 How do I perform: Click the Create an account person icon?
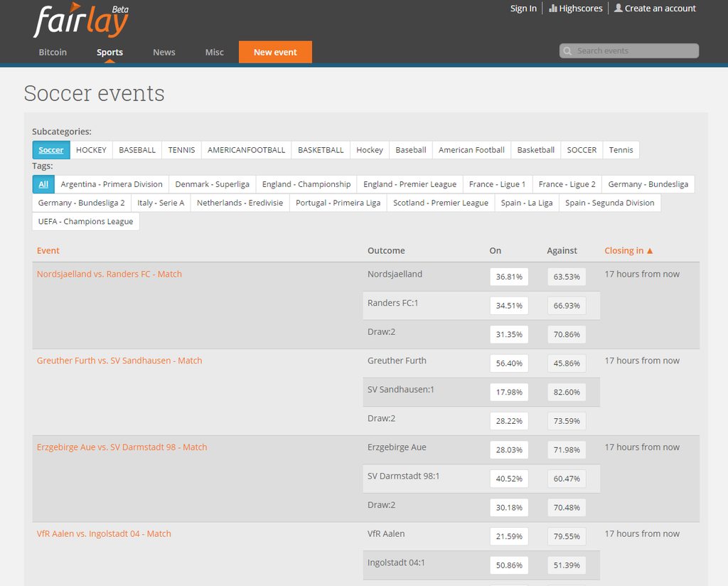[x=619, y=8]
